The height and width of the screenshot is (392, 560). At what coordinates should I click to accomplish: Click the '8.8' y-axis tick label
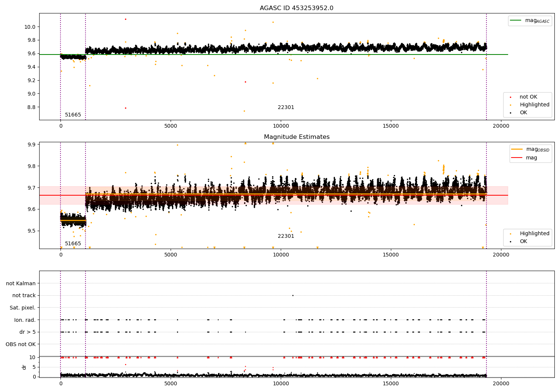pyautogui.click(x=31, y=107)
